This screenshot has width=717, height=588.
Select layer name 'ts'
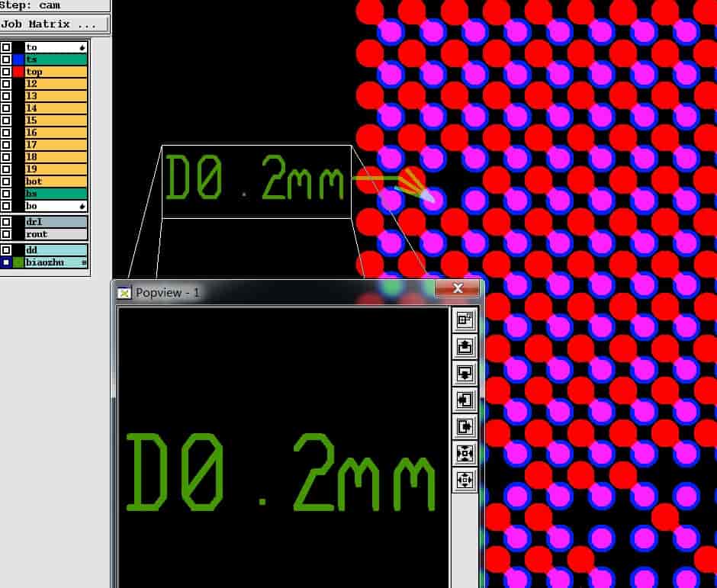click(x=56, y=59)
